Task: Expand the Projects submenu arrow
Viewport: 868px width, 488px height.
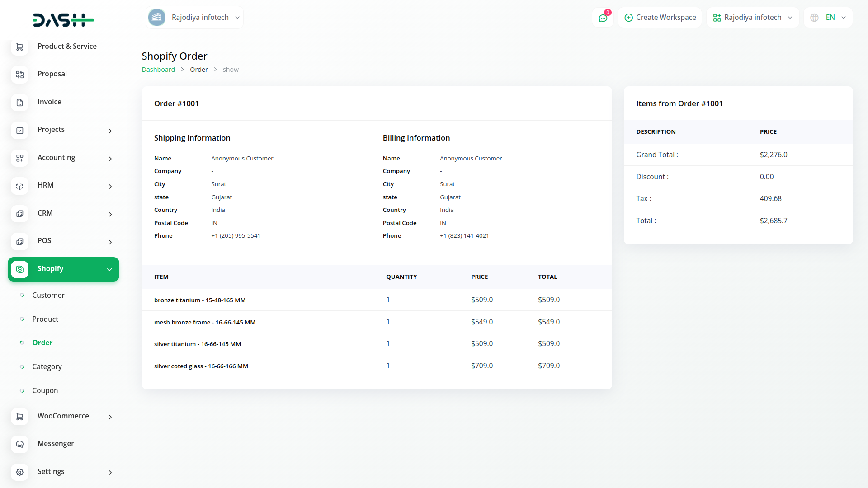Action: click(x=110, y=131)
